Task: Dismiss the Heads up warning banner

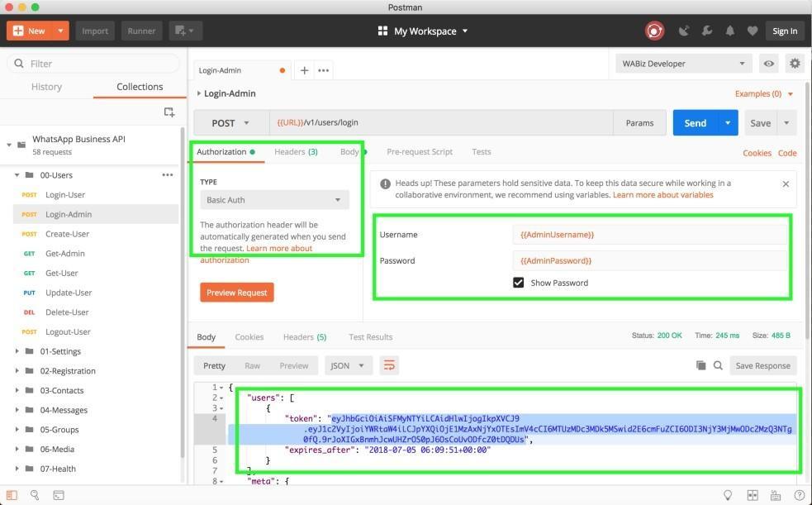Action: click(x=786, y=184)
